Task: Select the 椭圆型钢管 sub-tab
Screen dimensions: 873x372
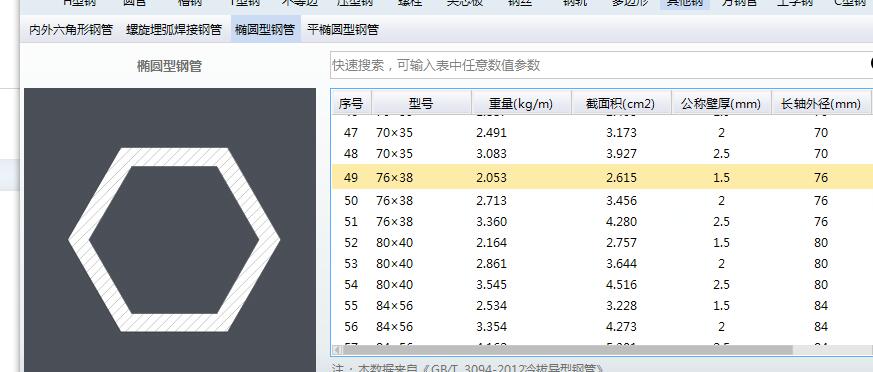Action: [265, 30]
